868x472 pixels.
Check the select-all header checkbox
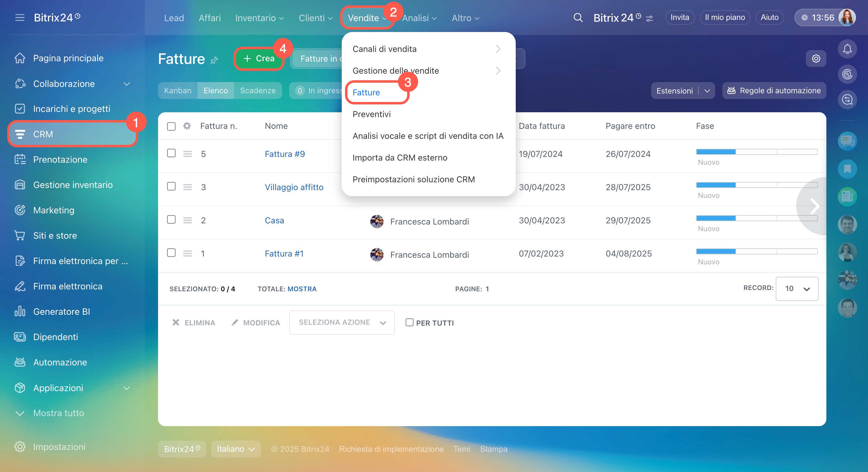tap(171, 126)
